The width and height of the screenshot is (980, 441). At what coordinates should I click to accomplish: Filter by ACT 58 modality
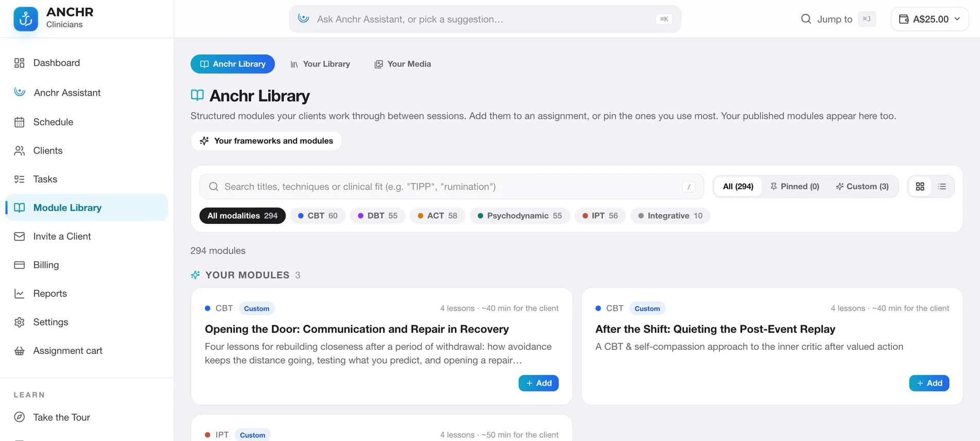click(x=437, y=216)
